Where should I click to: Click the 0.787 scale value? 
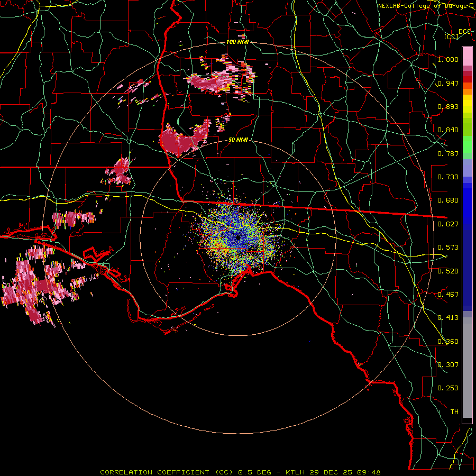tap(448, 153)
